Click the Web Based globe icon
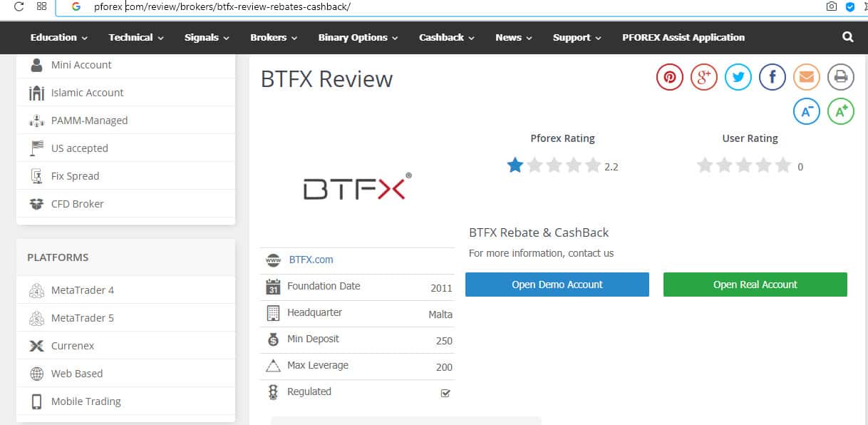Viewport: 868px width, 425px height. 36,374
